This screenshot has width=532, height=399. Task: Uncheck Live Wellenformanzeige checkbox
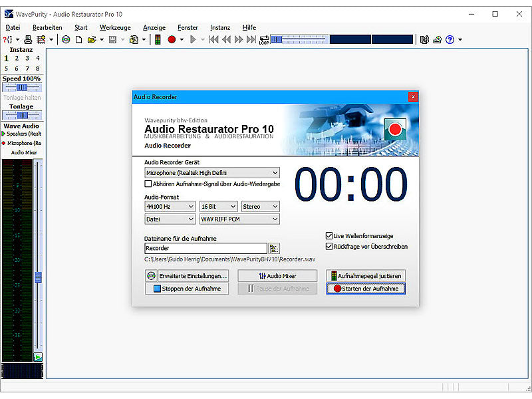tap(329, 236)
